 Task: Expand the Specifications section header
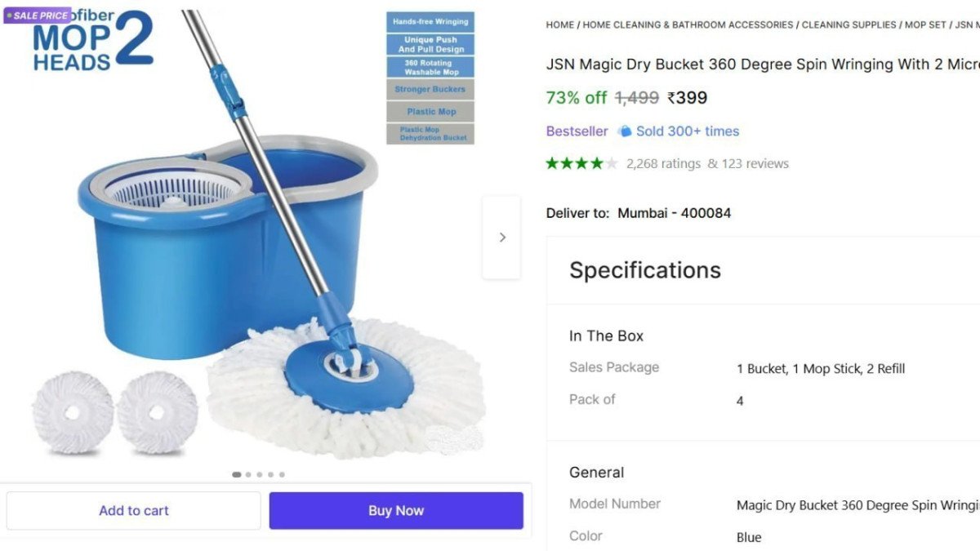pyautogui.click(x=644, y=270)
